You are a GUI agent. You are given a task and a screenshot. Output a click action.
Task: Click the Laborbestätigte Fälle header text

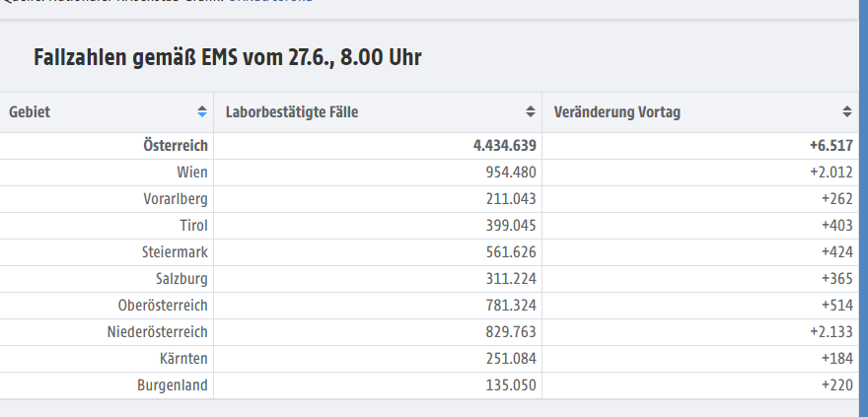pyautogui.click(x=292, y=112)
